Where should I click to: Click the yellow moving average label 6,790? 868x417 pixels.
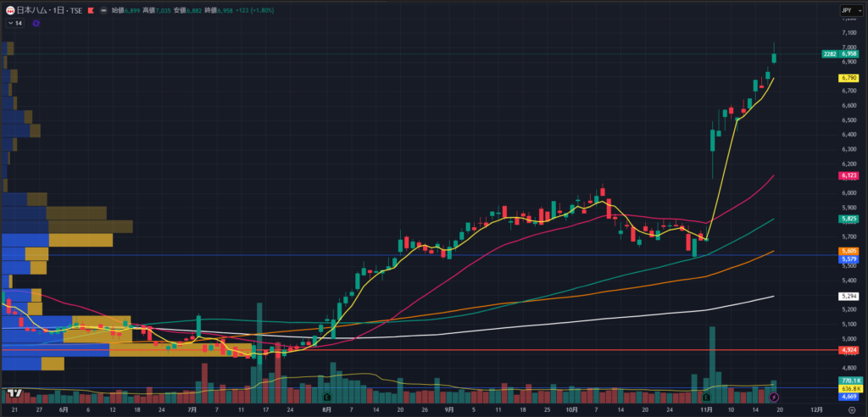[x=849, y=78]
